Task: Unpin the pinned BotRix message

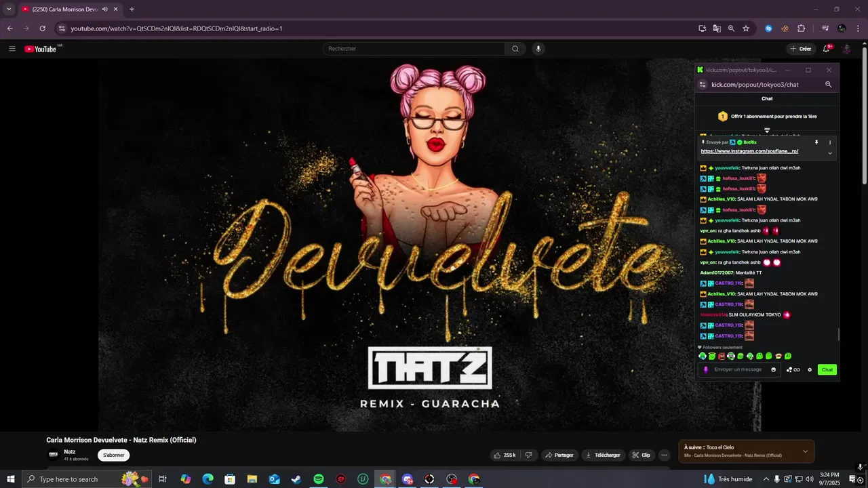Action: click(816, 142)
